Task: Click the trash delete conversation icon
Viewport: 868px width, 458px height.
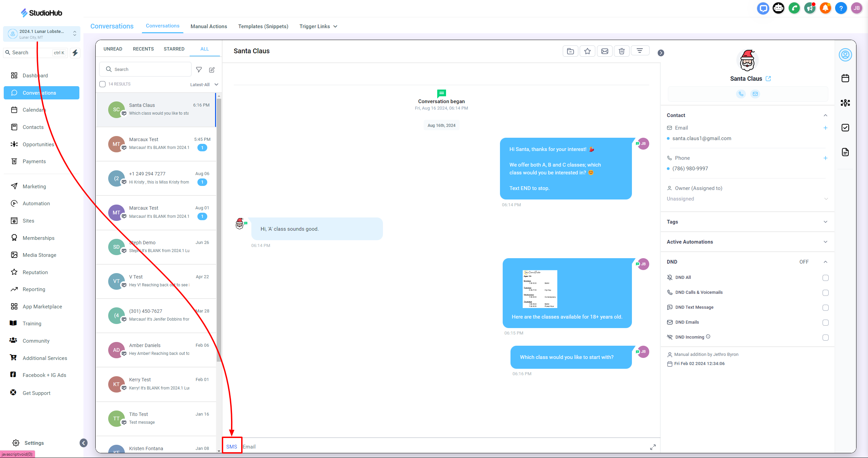Action: 621,51
